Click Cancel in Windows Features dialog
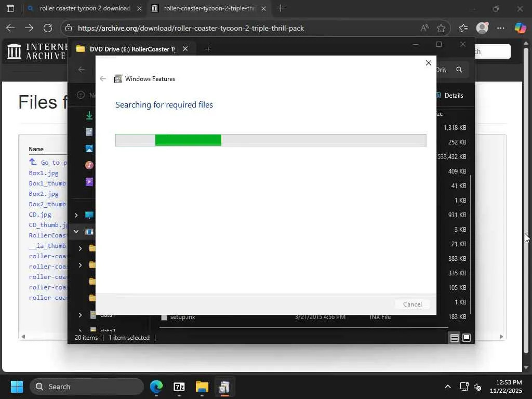532x399 pixels. (412, 304)
